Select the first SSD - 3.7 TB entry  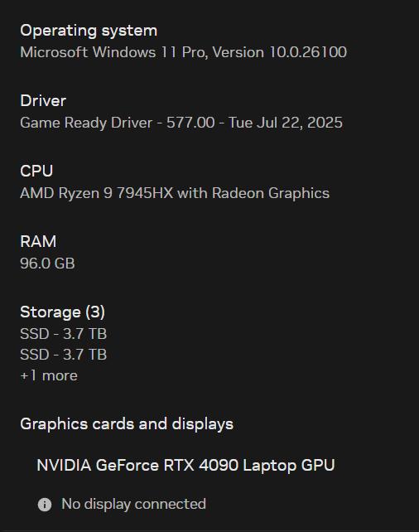[x=64, y=334]
